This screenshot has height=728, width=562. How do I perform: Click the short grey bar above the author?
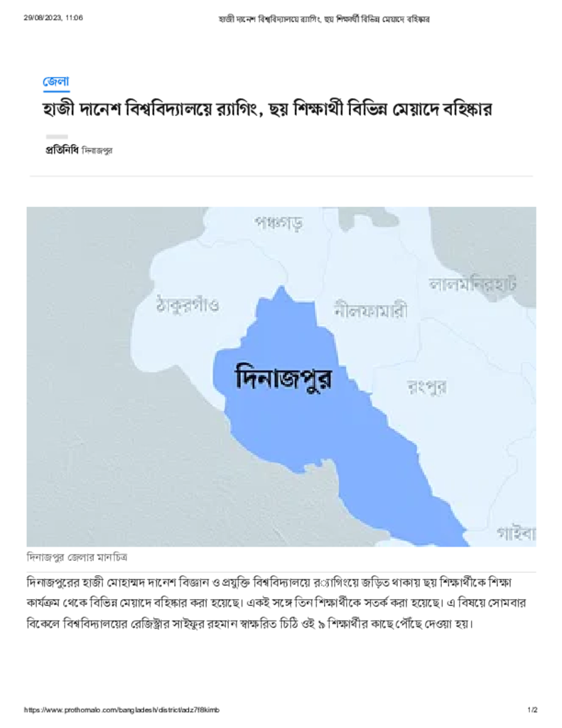57,136
